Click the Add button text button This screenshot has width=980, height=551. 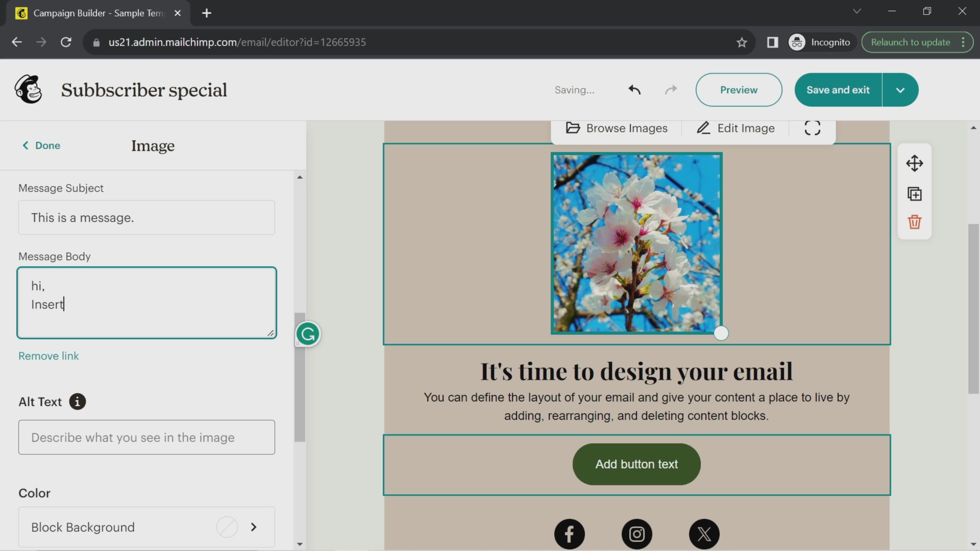tap(636, 464)
